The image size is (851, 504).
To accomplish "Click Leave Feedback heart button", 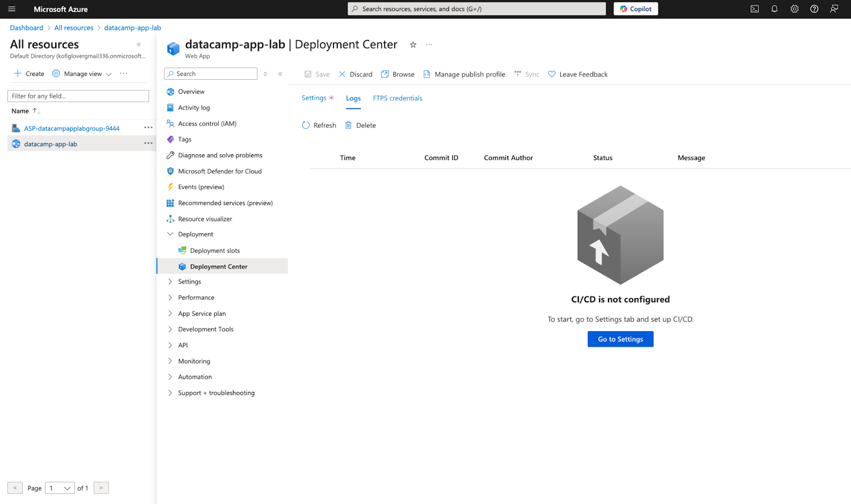I will (x=578, y=74).
